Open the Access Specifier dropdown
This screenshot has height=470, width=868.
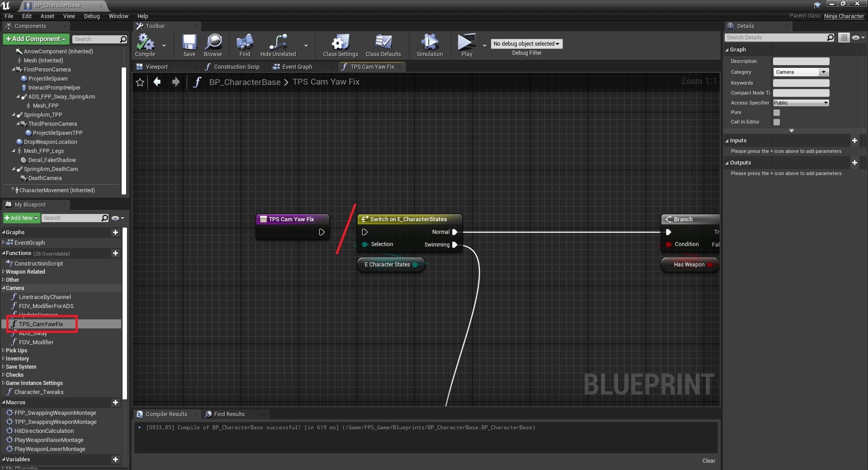point(801,103)
